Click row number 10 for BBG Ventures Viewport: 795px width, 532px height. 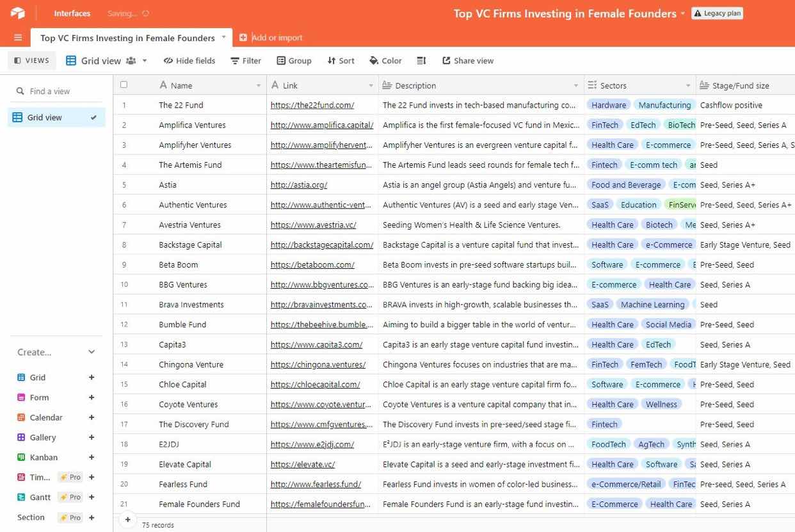(124, 285)
